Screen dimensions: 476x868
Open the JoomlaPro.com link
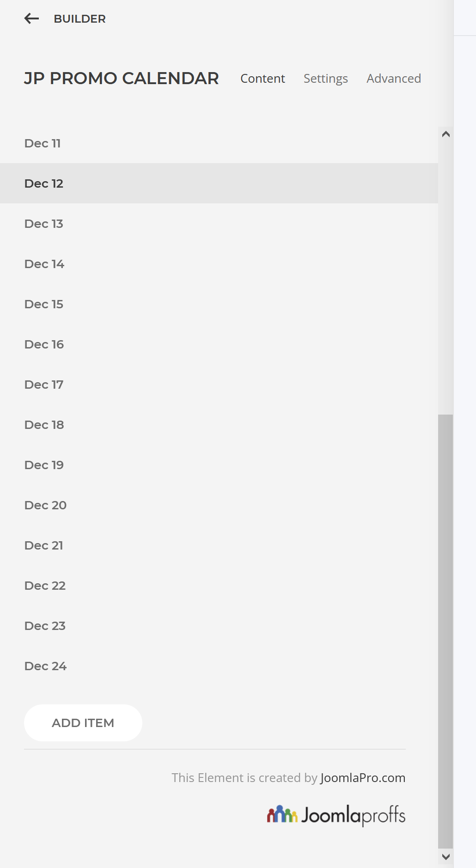[x=362, y=778]
